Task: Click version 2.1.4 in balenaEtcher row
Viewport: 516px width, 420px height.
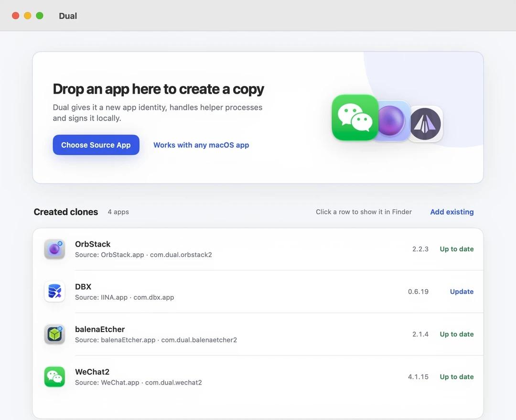Action: [420, 334]
